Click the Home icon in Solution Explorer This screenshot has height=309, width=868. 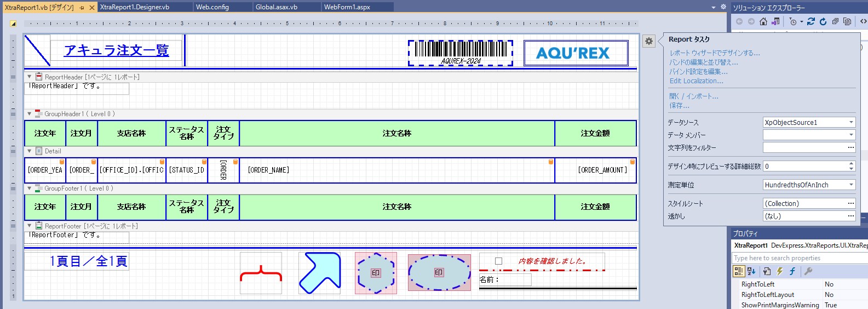(x=763, y=21)
